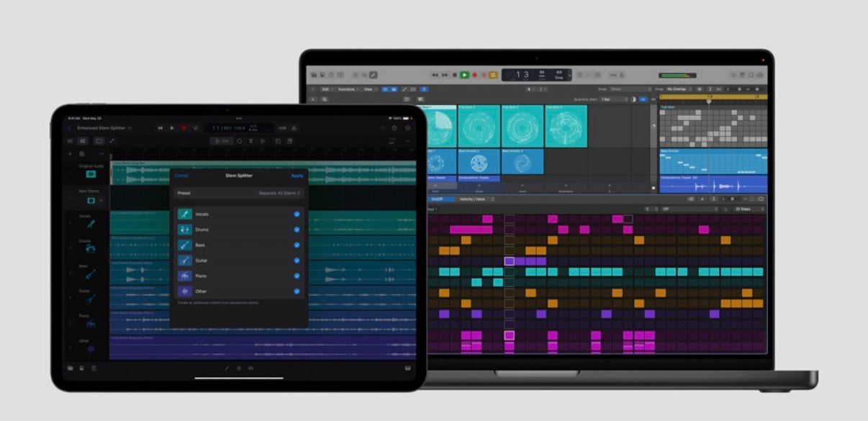Open the Functions menu in tracks area

348,89
